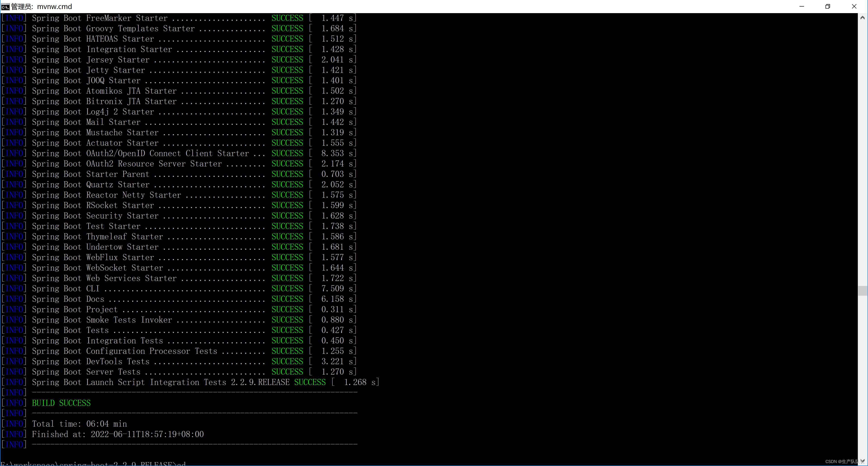868x466 pixels.
Task: Click the "BUILD SUCCESS" text
Action: pyautogui.click(x=61, y=403)
